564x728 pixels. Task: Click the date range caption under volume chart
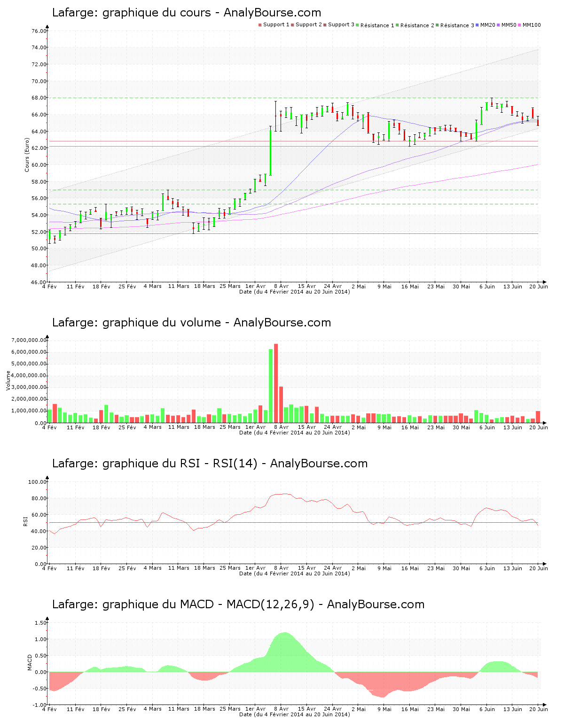click(294, 433)
